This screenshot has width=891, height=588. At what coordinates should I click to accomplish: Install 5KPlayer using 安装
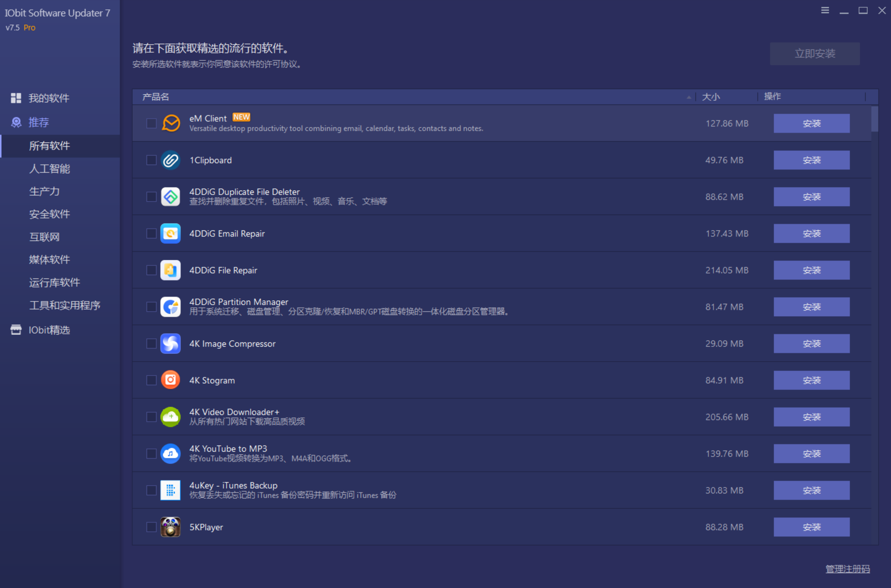811,527
